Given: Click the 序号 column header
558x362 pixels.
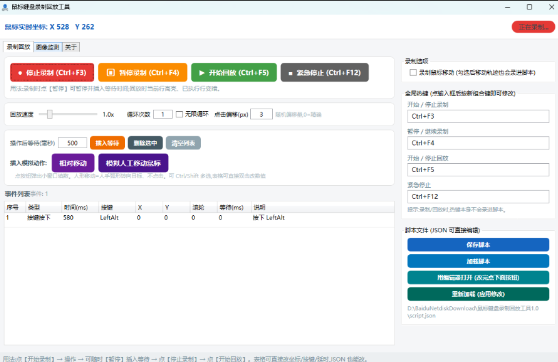Looking at the screenshot, I should coord(14,207).
